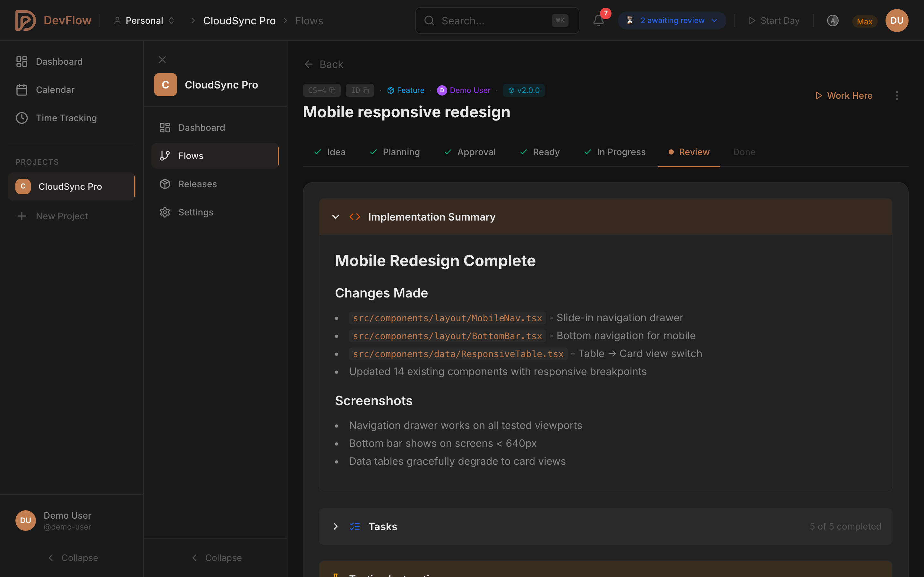Open the '2 awaiting review' dropdown
Viewport: 924px width, 577px height.
(672, 20)
